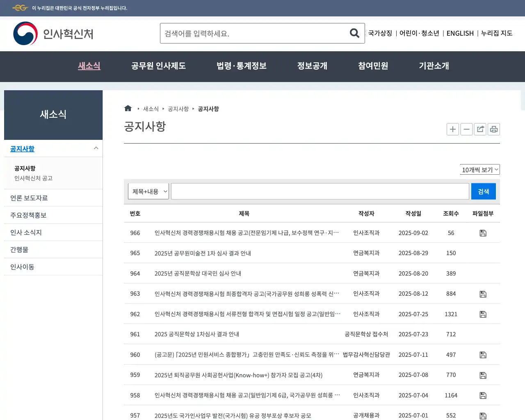
Task: Collapse the 공지사항 sidebar section chevron
Action: [96, 148]
